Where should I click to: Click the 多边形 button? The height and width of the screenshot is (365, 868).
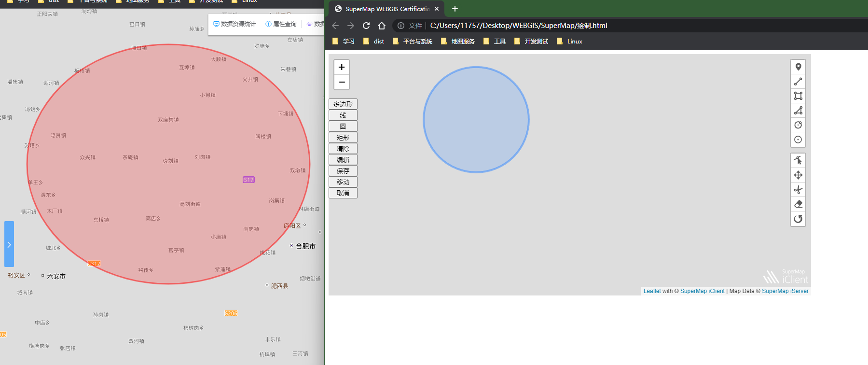tap(343, 104)
